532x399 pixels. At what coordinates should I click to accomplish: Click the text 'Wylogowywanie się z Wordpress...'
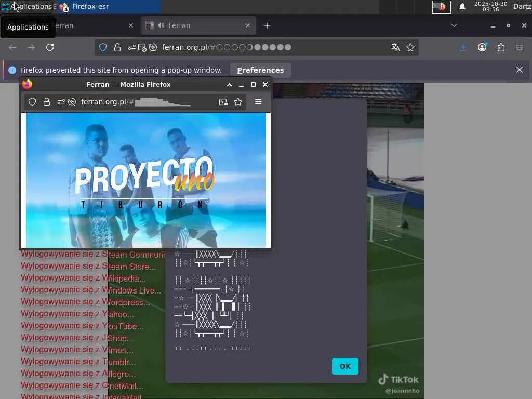pos(85,302)
